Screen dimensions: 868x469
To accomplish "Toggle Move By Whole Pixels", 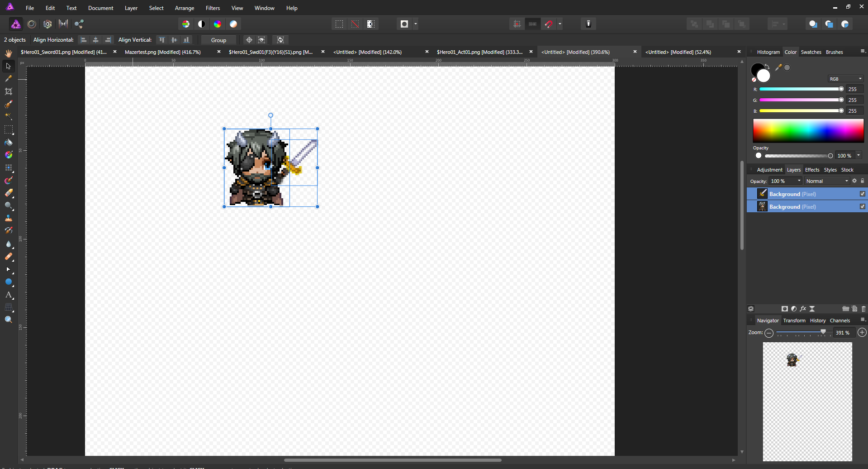I will pyautogui.click(x=533, y=24).
